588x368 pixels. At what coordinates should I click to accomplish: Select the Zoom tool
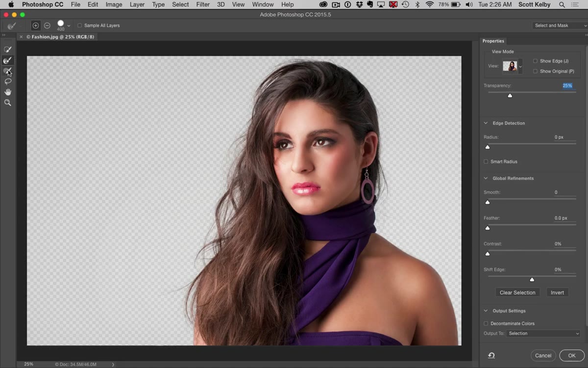coord(8,103)
